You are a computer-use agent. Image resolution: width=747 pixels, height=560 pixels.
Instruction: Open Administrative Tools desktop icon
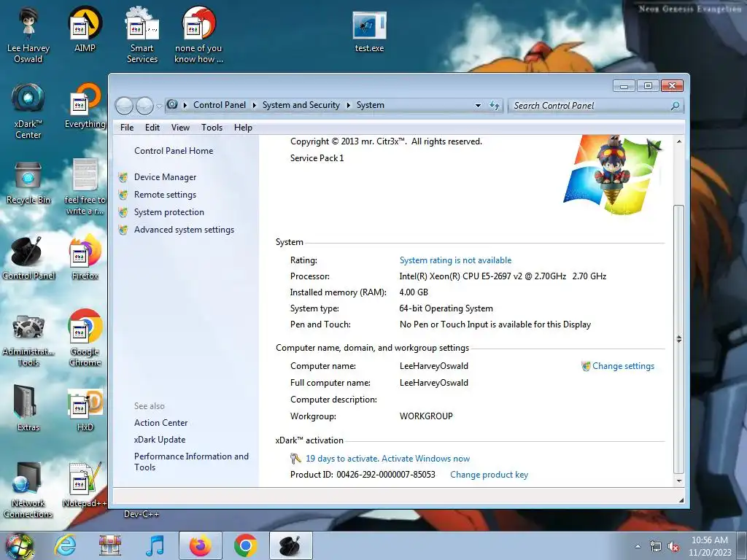click(28, 339)
